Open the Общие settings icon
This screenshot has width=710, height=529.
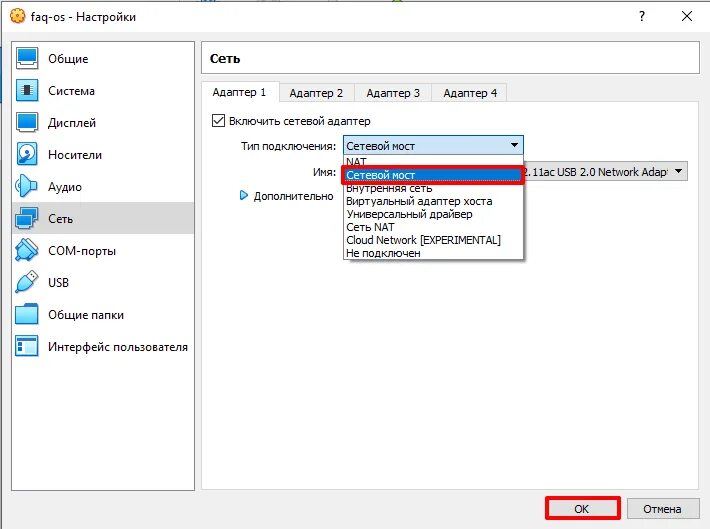click(x=27, y=58)
